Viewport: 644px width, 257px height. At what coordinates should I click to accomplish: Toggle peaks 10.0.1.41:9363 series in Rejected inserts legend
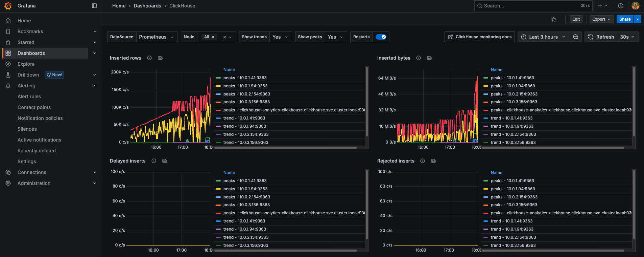pyautogui.click(x=512, y=181)
